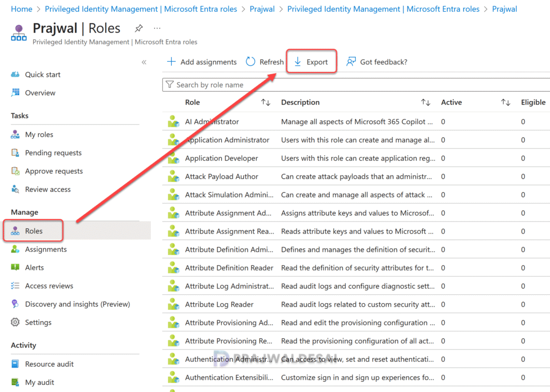
Task: Open the Attribute Provisioning Ad... role
Action: 229,322
